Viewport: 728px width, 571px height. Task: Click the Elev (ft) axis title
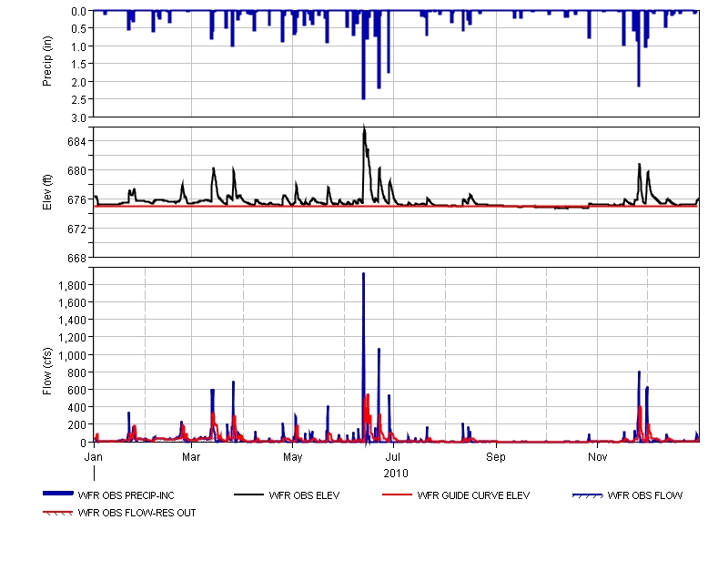47,192
